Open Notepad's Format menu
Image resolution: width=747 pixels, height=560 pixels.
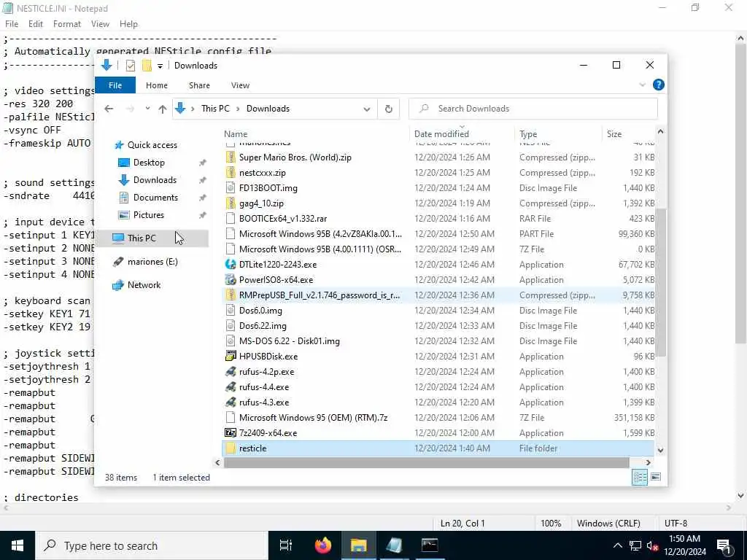point(66,24)
